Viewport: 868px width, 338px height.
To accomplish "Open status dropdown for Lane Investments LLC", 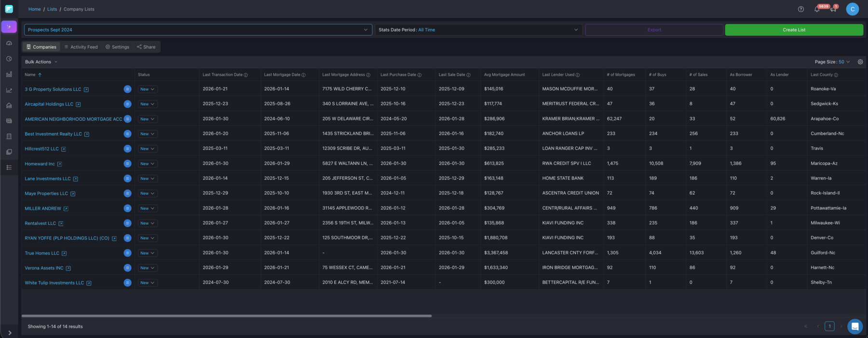I will (147, 179).
